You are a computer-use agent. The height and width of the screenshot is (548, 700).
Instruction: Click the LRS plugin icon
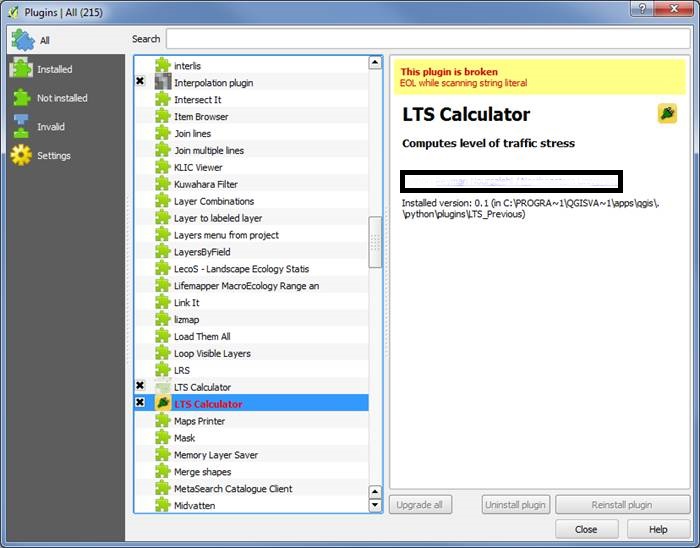(x=162, y=370)
